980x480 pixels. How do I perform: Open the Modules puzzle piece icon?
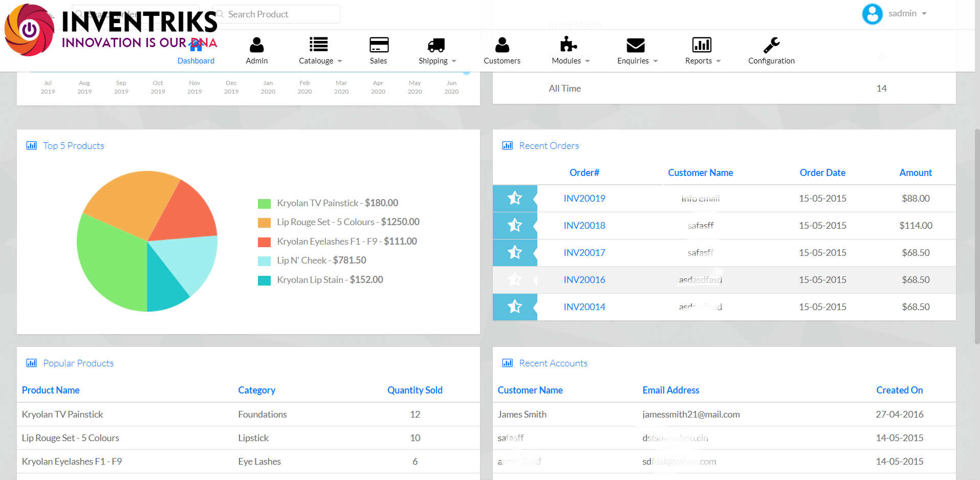tap(568, 45)
